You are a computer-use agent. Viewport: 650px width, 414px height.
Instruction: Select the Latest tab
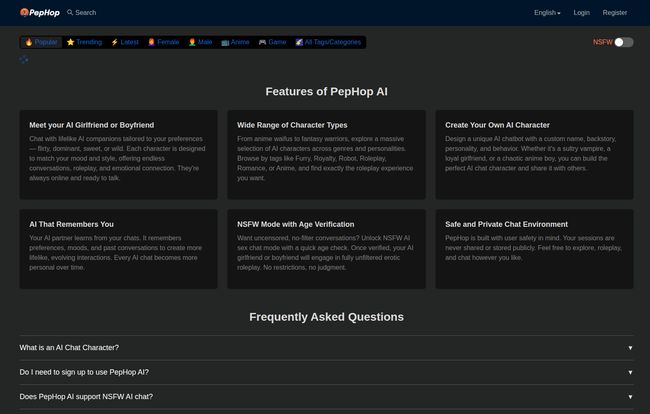point(125,42)
